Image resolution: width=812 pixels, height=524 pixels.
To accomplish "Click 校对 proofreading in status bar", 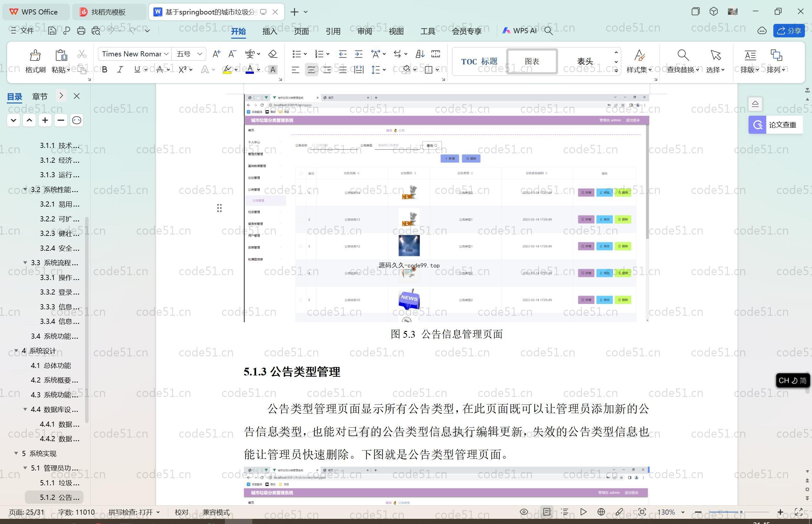I will tap(181, 512).
